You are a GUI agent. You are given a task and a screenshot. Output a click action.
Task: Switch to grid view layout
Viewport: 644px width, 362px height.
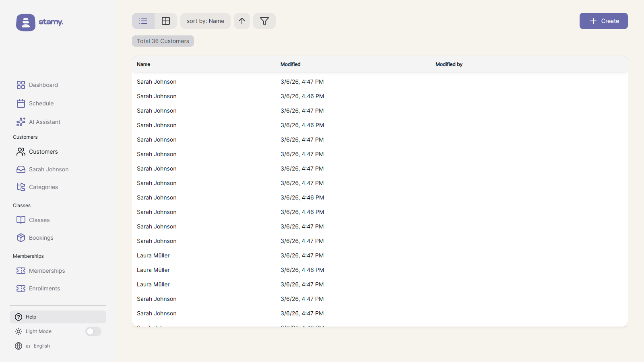166,21
